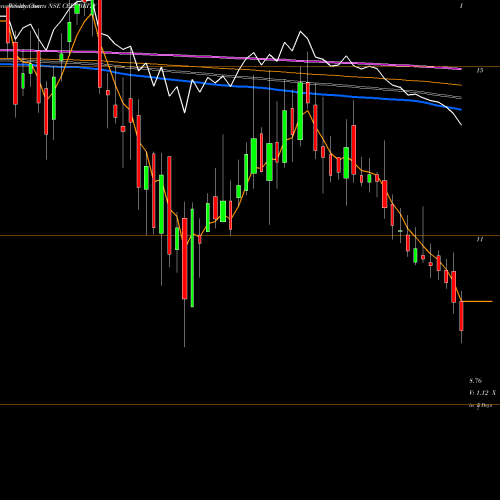Click the Days label near bottom right

click(x=481, y=406)
